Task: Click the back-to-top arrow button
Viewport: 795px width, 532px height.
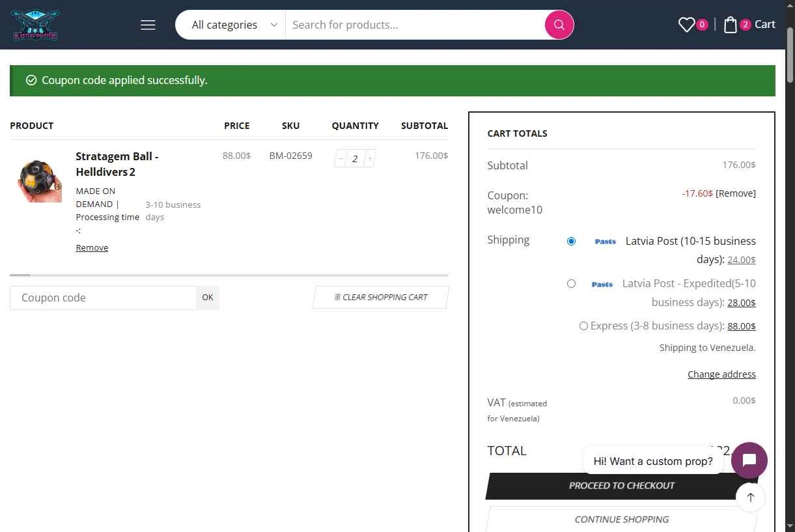Action: click(x=751, y=497)
